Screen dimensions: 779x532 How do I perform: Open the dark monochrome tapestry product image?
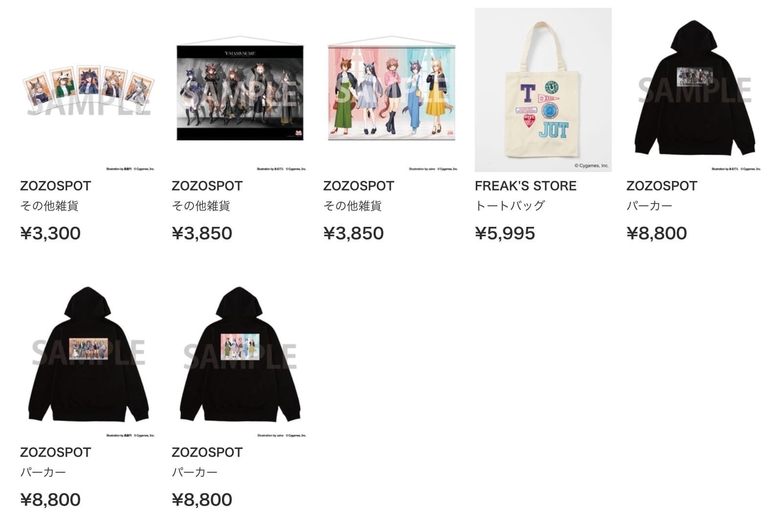(x=240, y=90)
